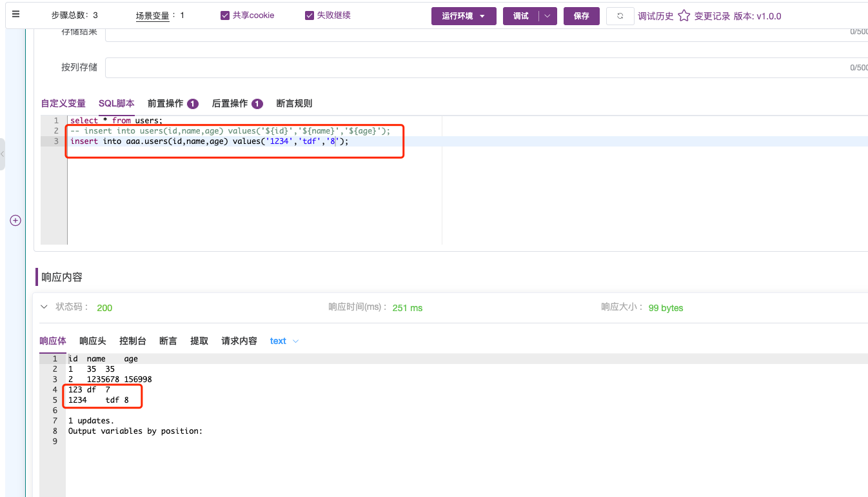Open the text format dropdown in response view
The width and height of the screenshot is (868, 497).
click(x=284, y=341)
